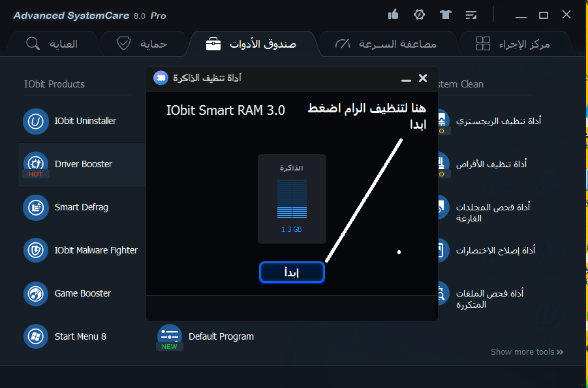Open Game Booster label

point(83,293)
